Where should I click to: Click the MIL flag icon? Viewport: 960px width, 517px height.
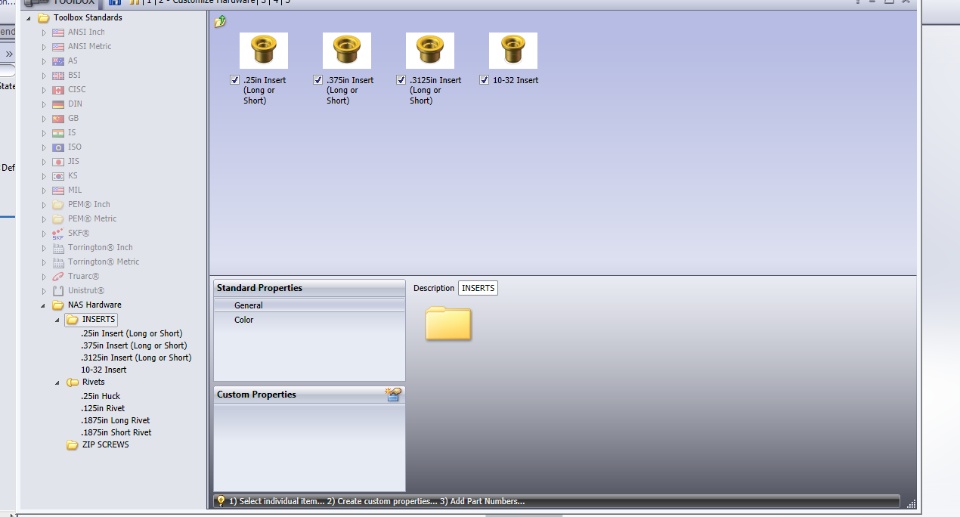tap(58, 191)
